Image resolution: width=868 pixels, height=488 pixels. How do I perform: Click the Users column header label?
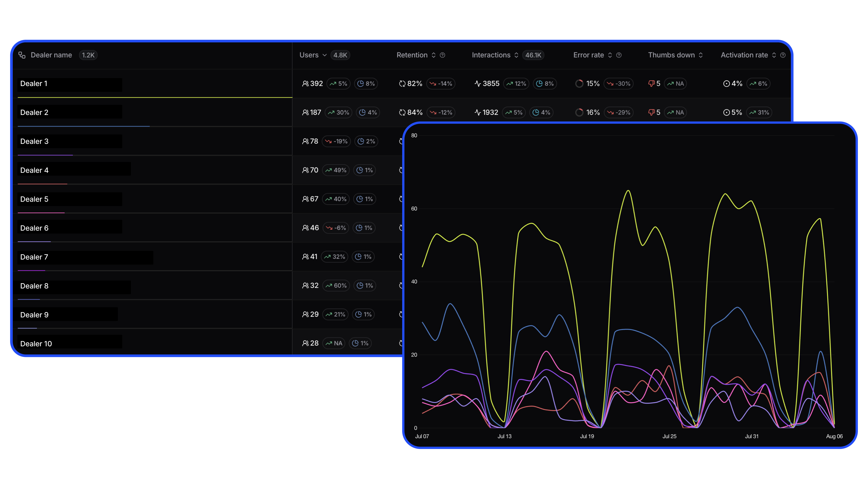[x=309, y=55]
